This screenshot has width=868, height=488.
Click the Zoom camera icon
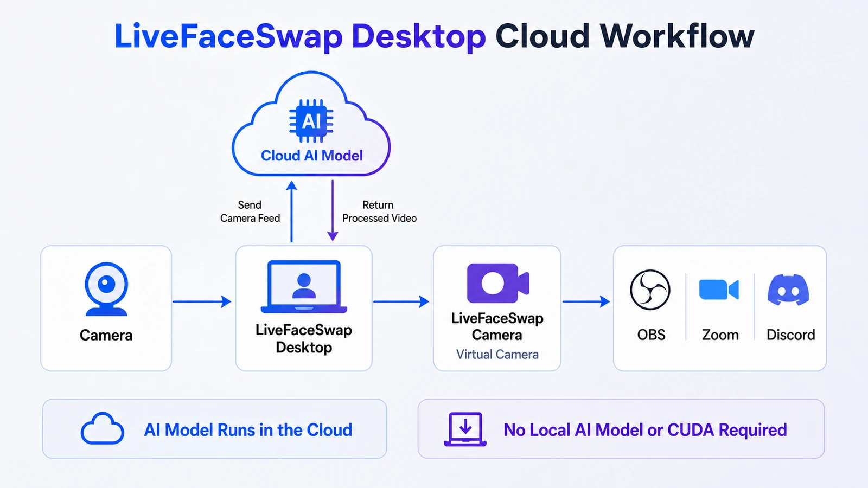coord(719,290)
